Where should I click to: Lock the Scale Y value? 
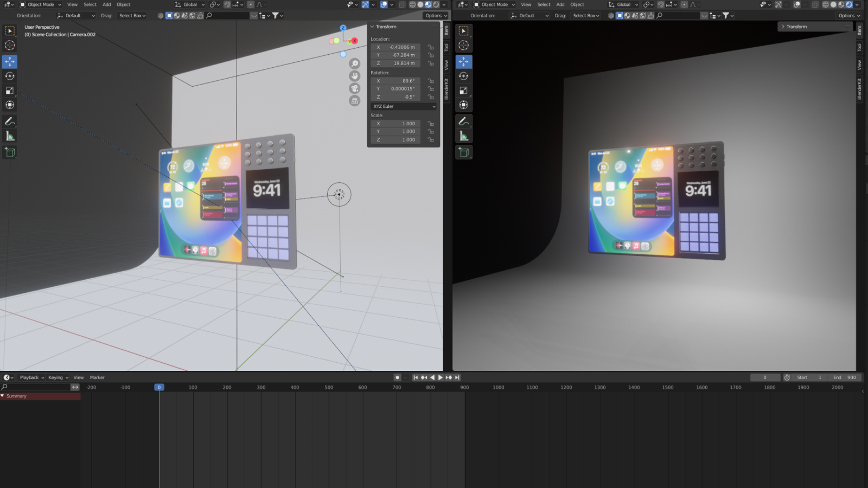click(x=431, y=132)
